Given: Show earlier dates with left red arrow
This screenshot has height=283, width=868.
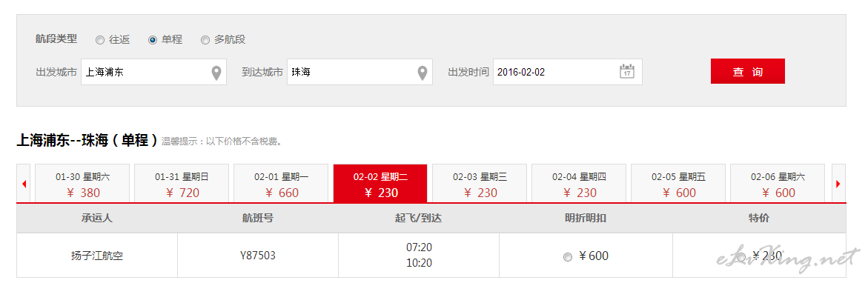Looking at the screenshot, I should pos(24,184).
